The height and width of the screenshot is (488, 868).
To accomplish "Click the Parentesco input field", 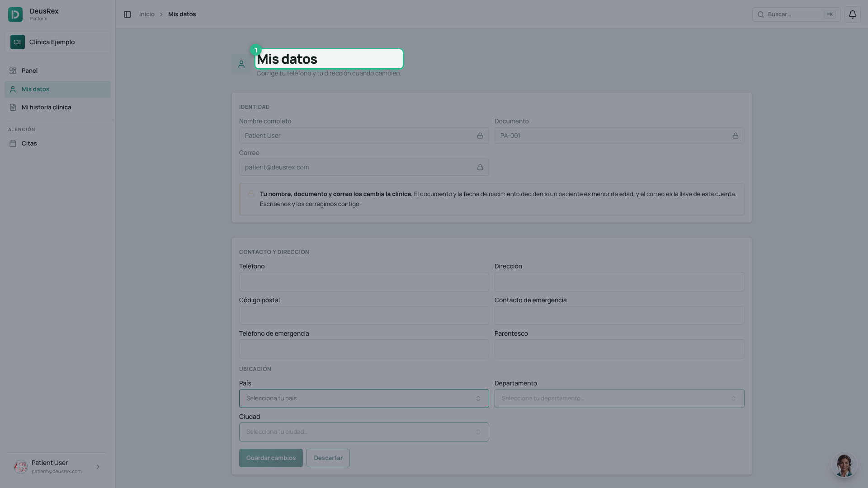I will coord(619,349).
